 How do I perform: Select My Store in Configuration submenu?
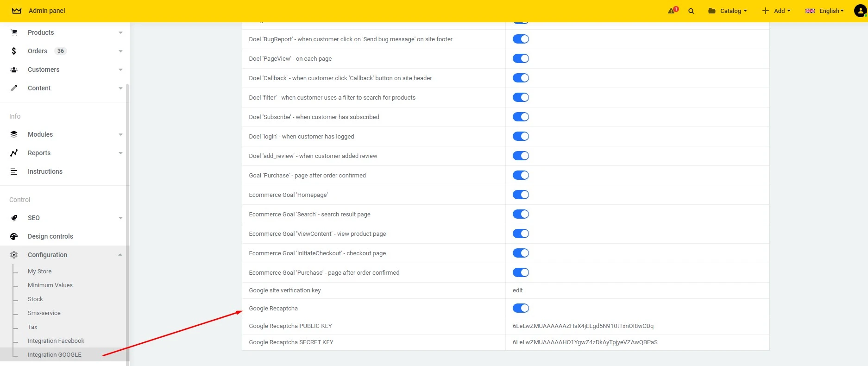(39, 271)
